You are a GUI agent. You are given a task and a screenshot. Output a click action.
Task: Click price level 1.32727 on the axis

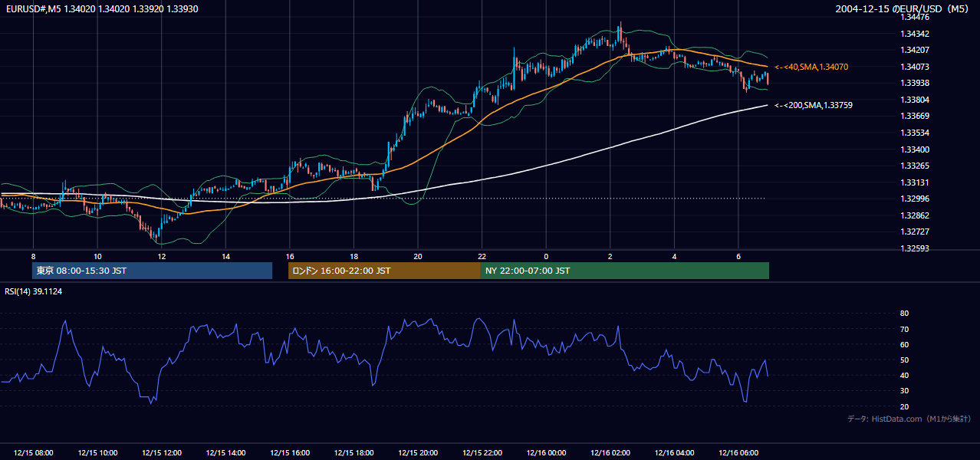(915, 232)
